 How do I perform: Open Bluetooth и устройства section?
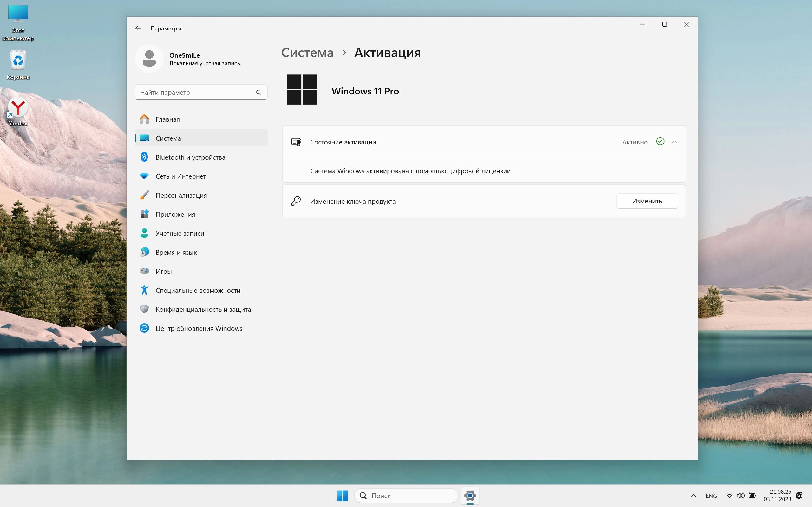[x=190, y=157]
